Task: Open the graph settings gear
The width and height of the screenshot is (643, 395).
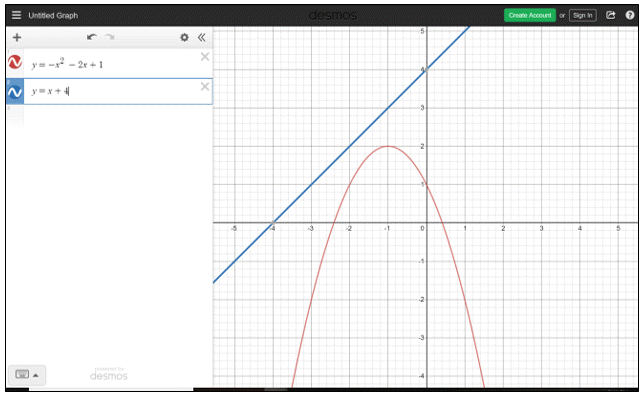Action: coord(185,38)
